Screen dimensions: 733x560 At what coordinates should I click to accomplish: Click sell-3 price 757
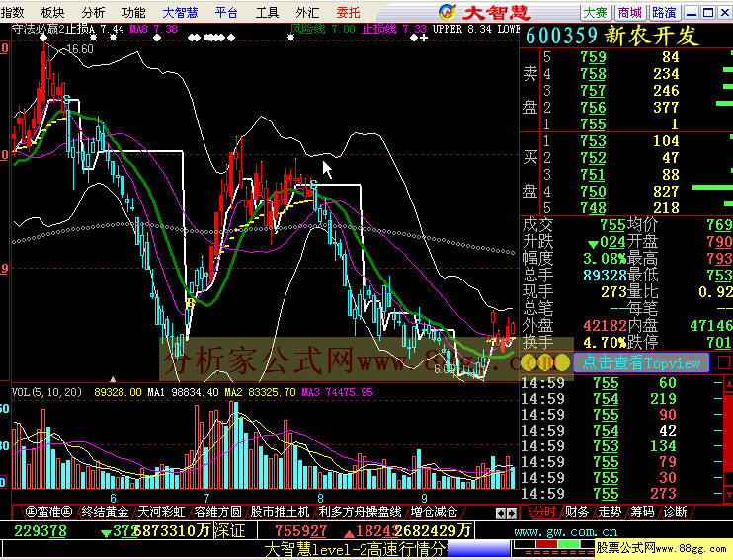(x=593, y=91)
